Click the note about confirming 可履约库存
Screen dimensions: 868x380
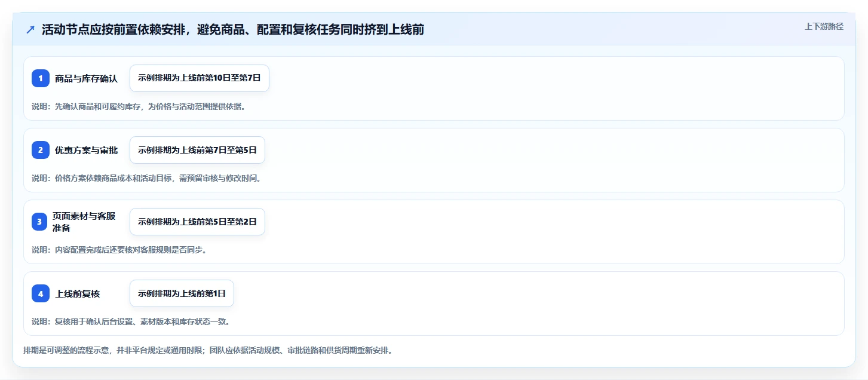coord(139,106)
